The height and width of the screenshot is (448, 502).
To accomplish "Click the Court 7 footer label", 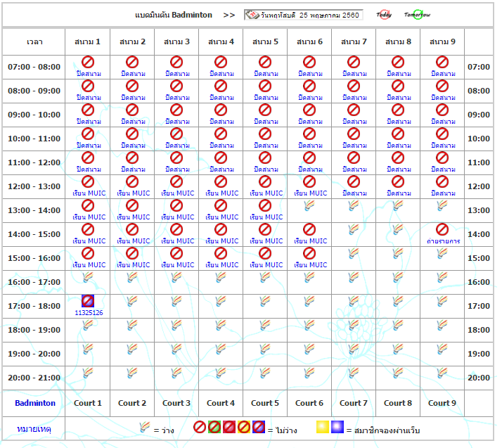I will (354, 403).
